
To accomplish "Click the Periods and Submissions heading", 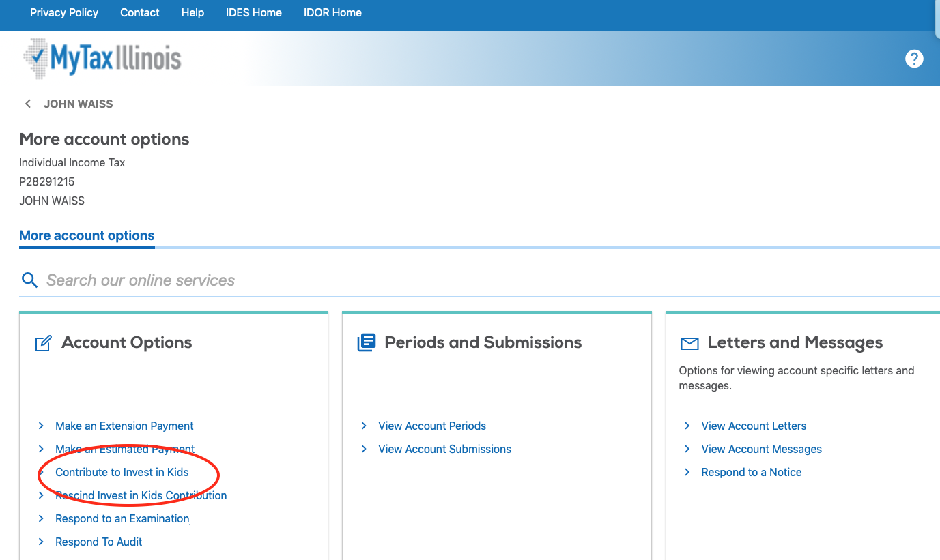I will point(483,342).
